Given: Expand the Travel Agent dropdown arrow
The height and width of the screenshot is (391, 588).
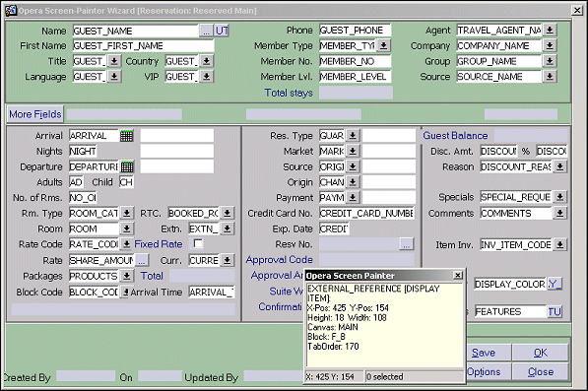Looking at the screenshot, I should (x=550, y=30).
